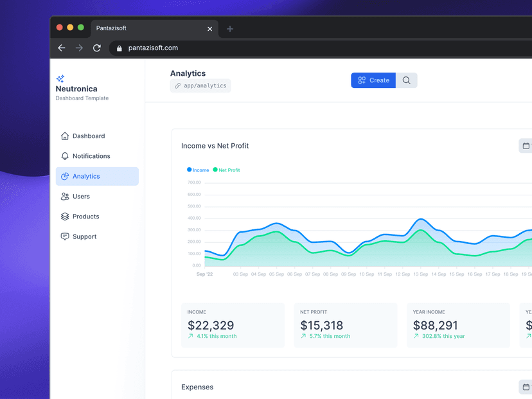Click the 13 Sep axis label
The height and width of the screenshot is (399, 532).
(x=421, y=274)
